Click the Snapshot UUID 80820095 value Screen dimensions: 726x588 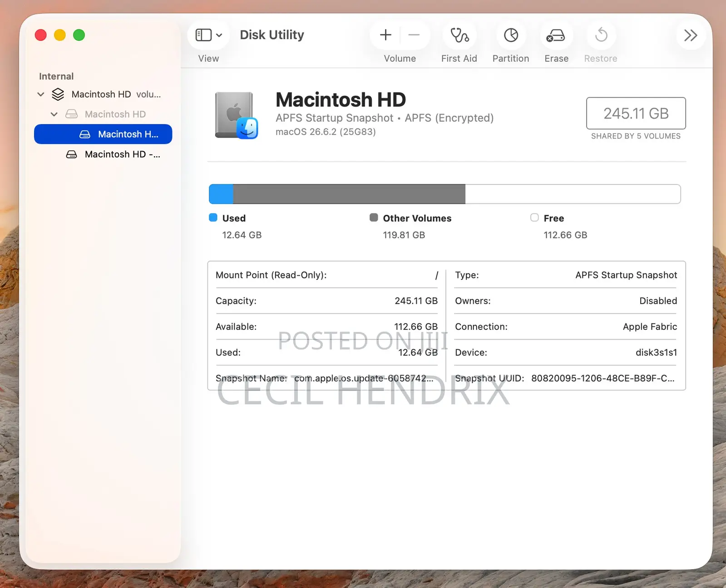tap(603, 378)
